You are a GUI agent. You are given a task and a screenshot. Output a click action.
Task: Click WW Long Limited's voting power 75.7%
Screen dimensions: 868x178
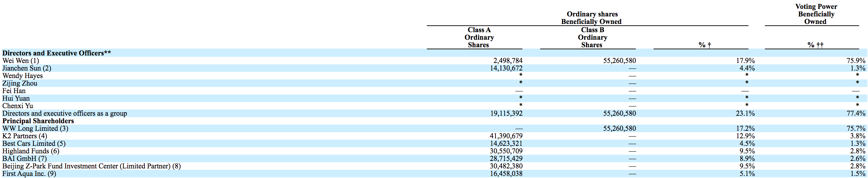[856, 128]
